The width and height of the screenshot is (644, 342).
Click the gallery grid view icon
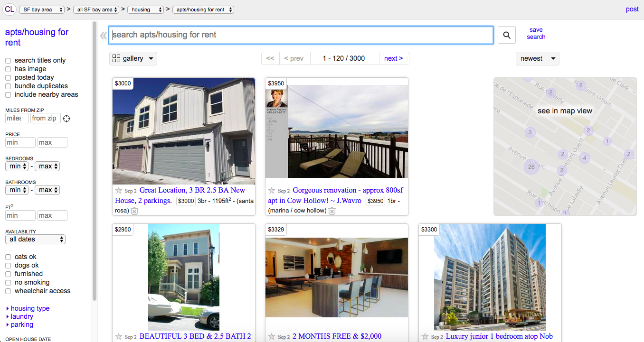click(x=117, y=58)
